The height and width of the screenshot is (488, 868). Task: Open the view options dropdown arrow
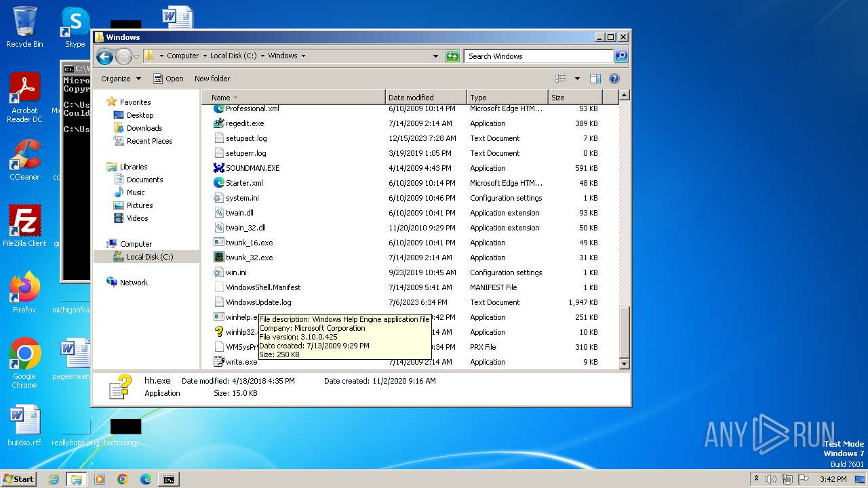[577, 79]
